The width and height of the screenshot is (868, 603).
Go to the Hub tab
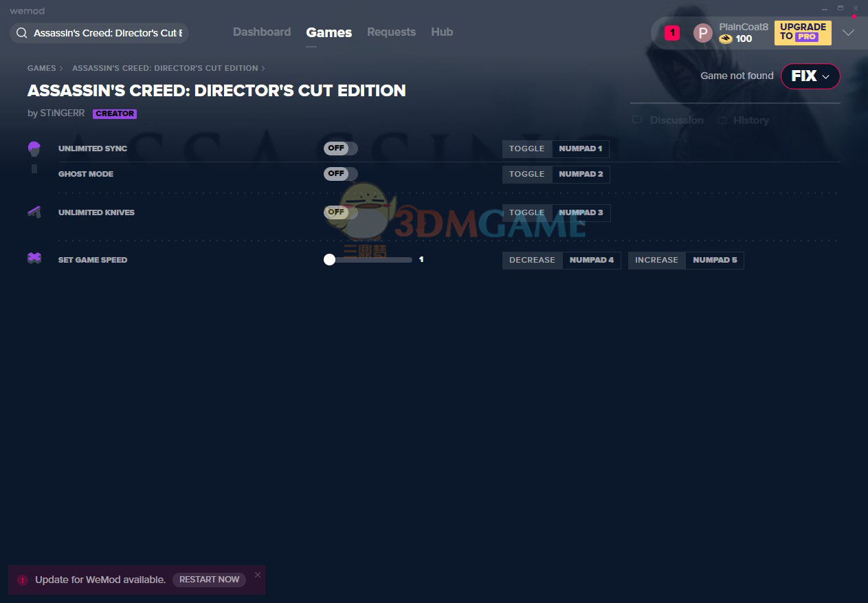pyautogui.click(x=442, y=32)
